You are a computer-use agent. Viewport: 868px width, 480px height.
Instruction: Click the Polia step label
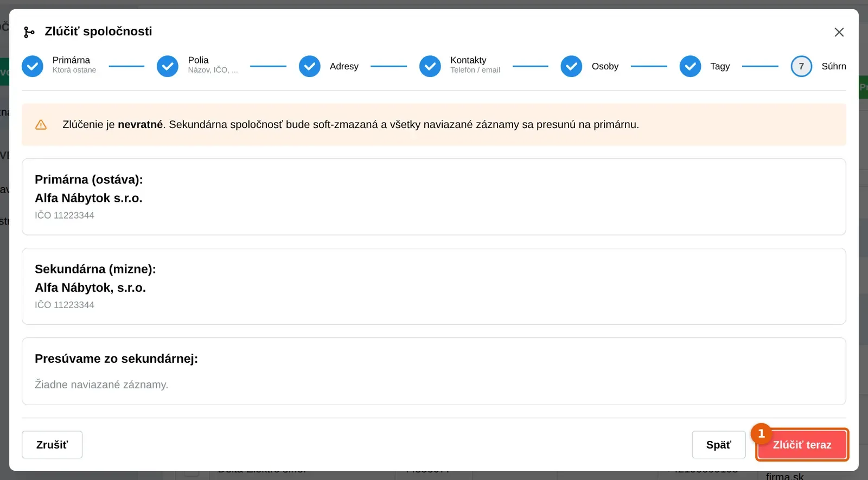click(198, 60)
